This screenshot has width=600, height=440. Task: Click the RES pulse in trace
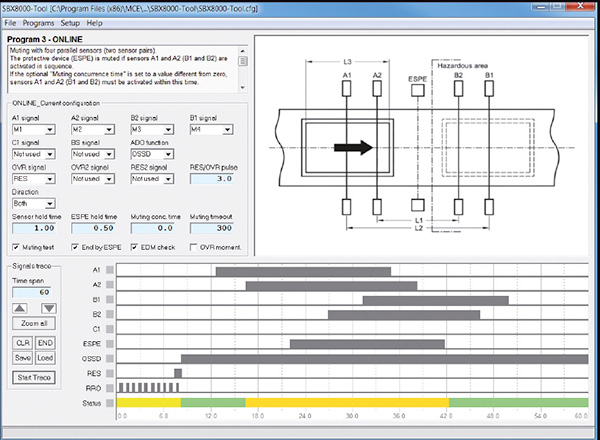[178, 373]
